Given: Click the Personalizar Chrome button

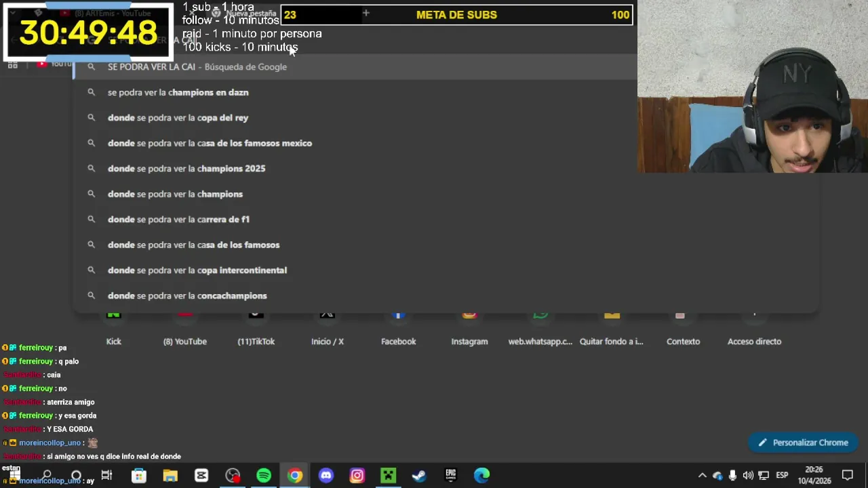Looking at the screenshot, I should click(803, 443).
